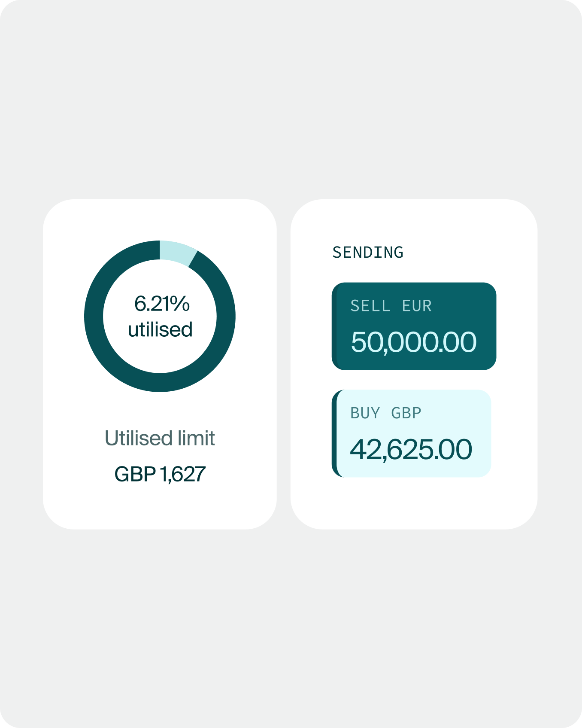Viewport: 582px width, 728px height.
Task: Click the dark left edge of Buy card
Action: click(x=335, y=434)
